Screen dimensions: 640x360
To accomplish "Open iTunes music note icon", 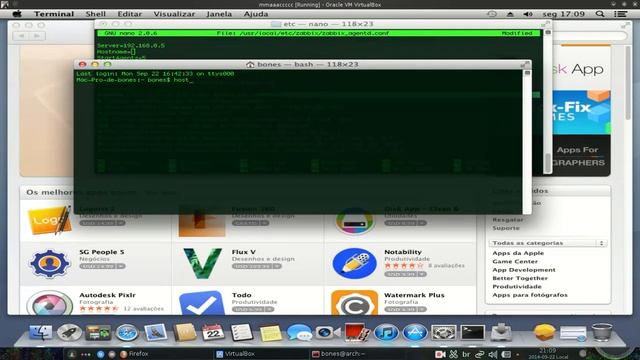I will (x=386, y=333).
